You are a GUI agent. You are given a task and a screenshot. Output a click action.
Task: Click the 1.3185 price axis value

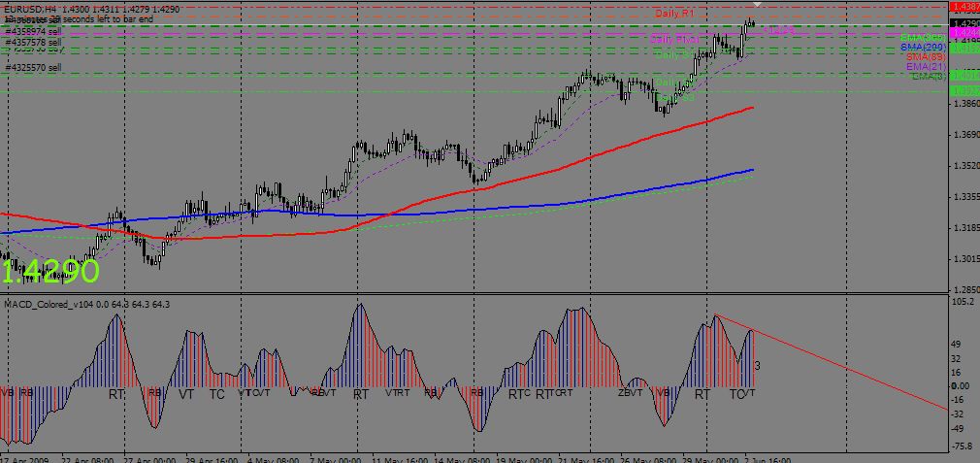(965, 227)
